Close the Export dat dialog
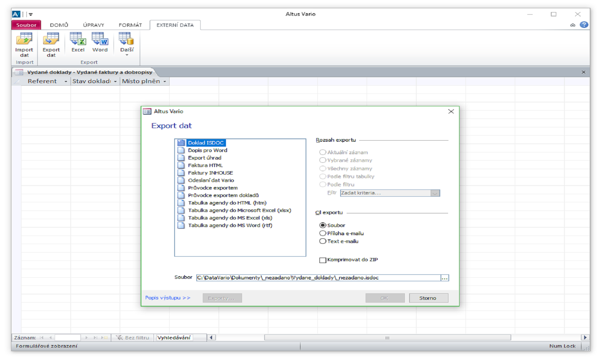This screenshot has width=603, height=364. click(451, 111)
